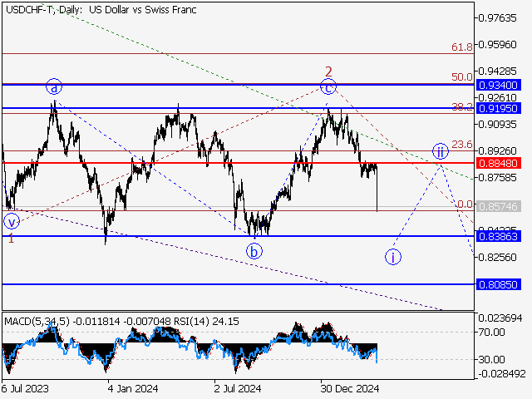
Task: Click the circled wave a marker
Action: pyautogui.click(x=54, y=86)
